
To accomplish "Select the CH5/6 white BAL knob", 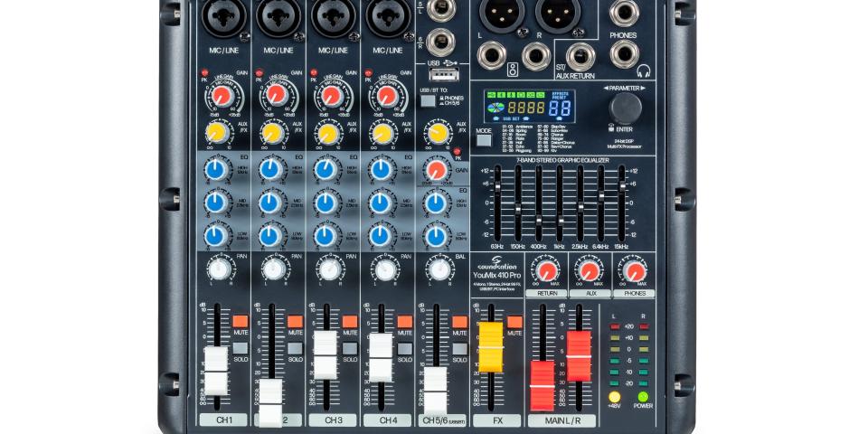I will click(x=440, y=269).
